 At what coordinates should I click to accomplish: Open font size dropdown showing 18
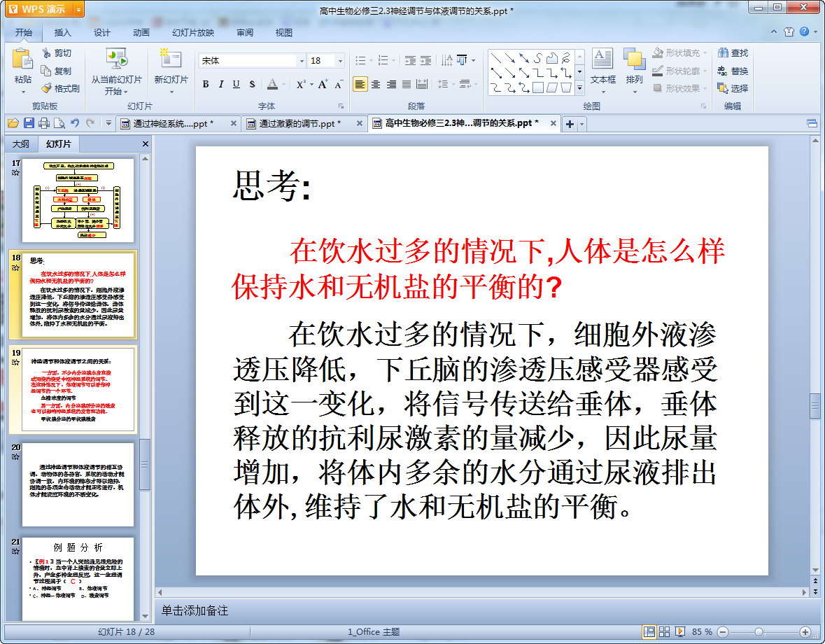[x=340, y=61]
